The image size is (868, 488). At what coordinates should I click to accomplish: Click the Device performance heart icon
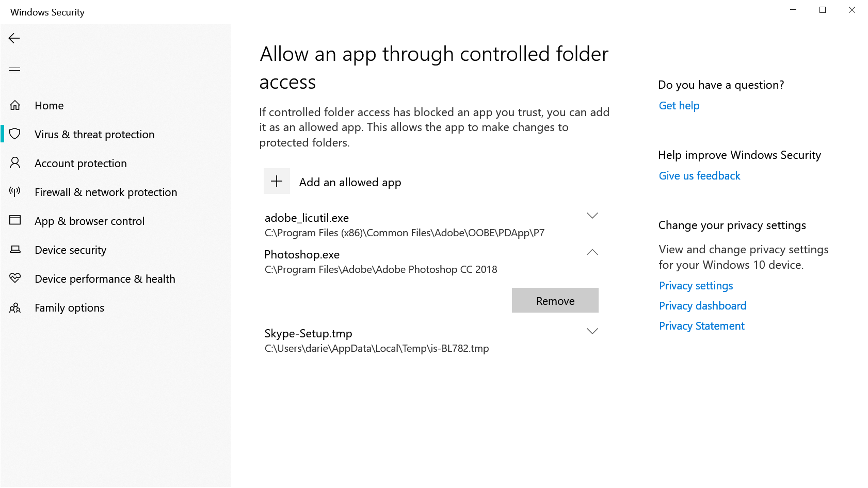click(x=15, y=279)
